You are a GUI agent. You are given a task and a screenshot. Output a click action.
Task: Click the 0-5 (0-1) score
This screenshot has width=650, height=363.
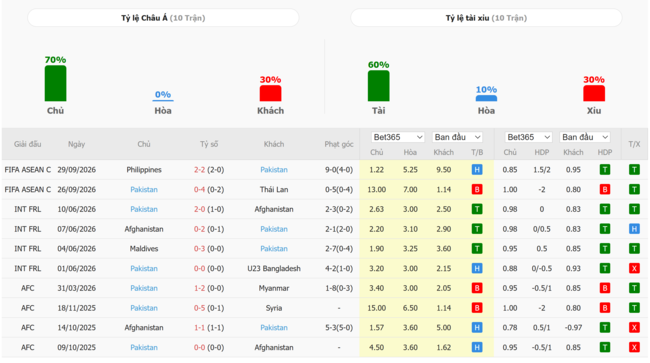[209, 308]
